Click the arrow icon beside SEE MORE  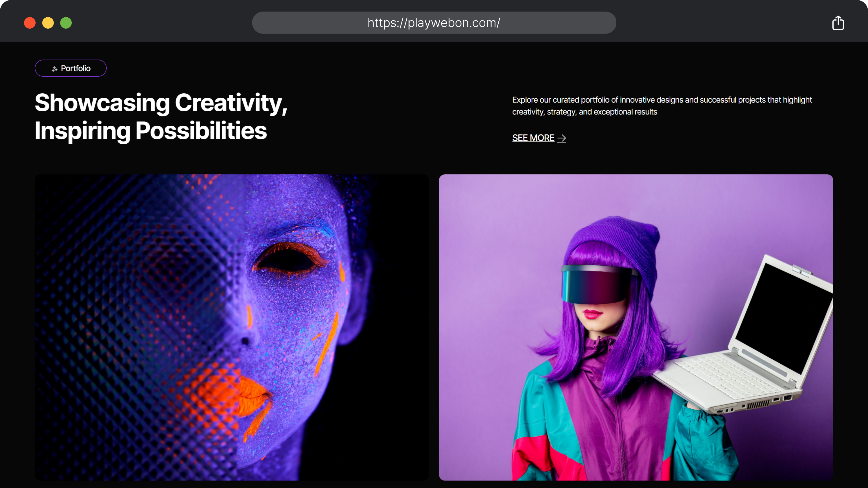pyautogui.click(x=561, y=138)
